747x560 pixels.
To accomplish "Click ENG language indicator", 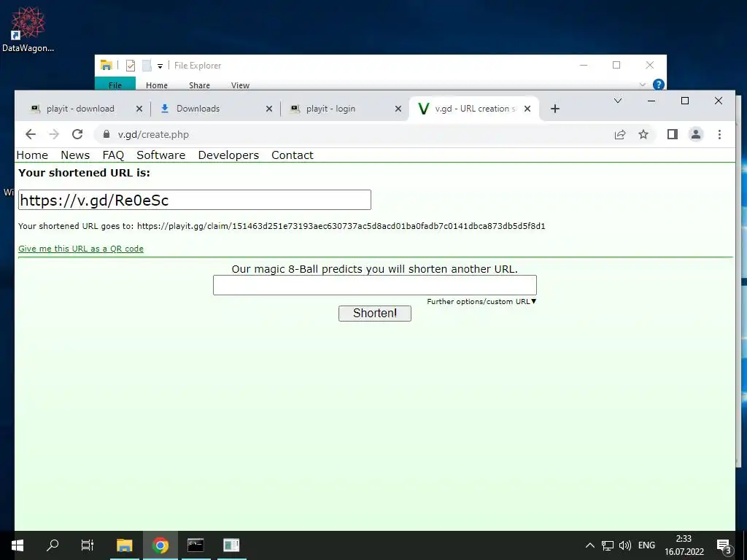I will click(646, 545).
